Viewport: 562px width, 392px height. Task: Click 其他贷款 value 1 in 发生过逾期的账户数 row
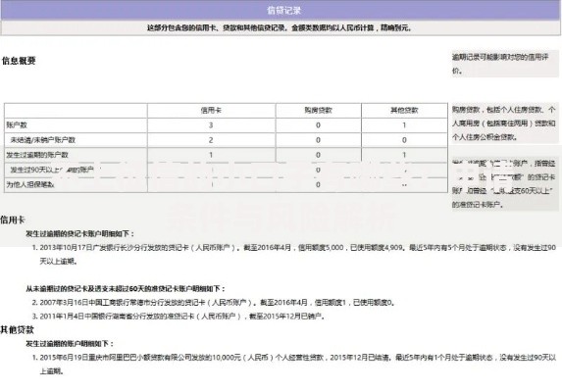404,155
